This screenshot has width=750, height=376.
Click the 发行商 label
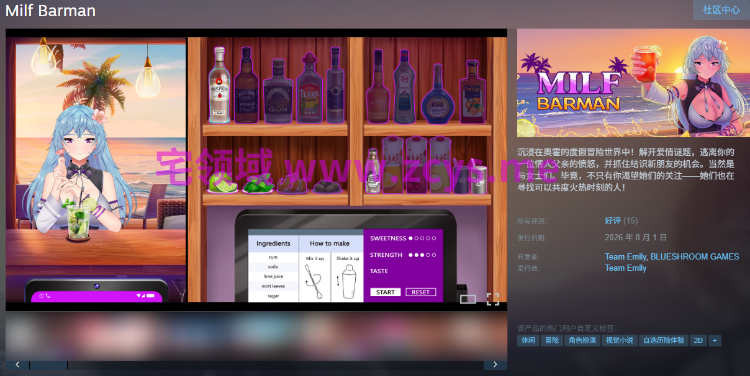click(x=528, y=268)
